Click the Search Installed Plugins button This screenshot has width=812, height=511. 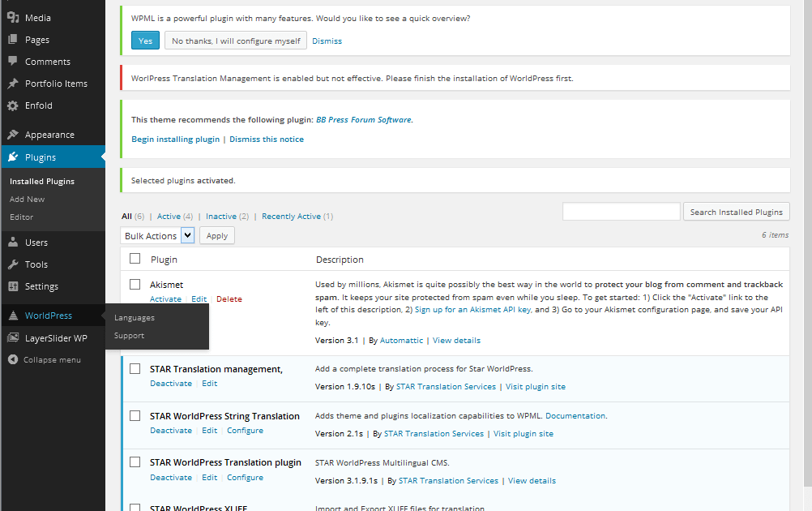click(737, 212)
